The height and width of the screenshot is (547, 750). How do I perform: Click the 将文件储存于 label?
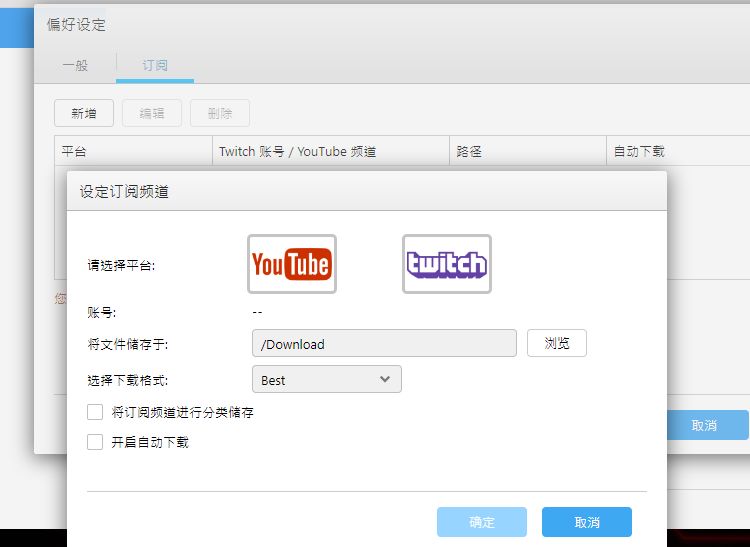(x=128, y=344)
